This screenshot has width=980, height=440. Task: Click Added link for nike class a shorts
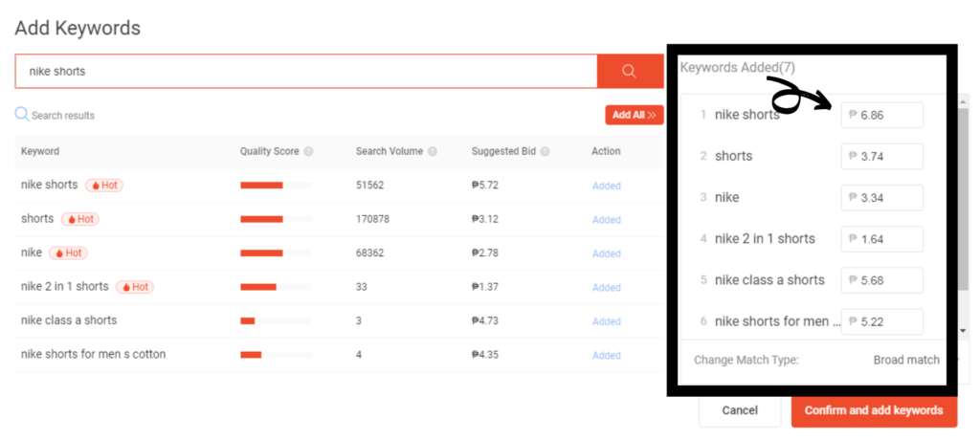pos(606,321)
